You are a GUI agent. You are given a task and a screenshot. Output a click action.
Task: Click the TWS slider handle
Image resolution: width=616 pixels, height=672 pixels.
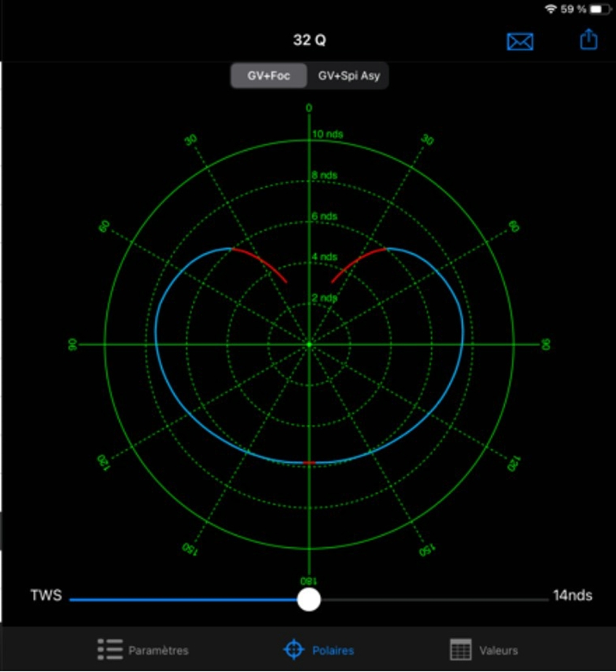309,600
